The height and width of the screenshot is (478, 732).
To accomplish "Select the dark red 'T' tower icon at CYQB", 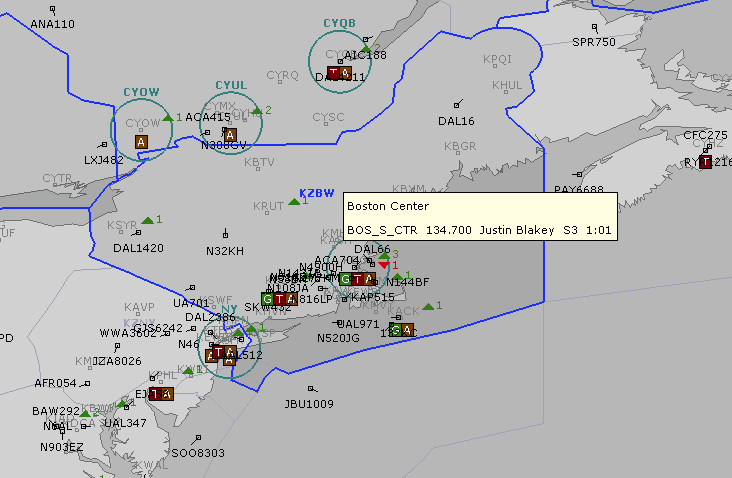I will click(333, 72).
